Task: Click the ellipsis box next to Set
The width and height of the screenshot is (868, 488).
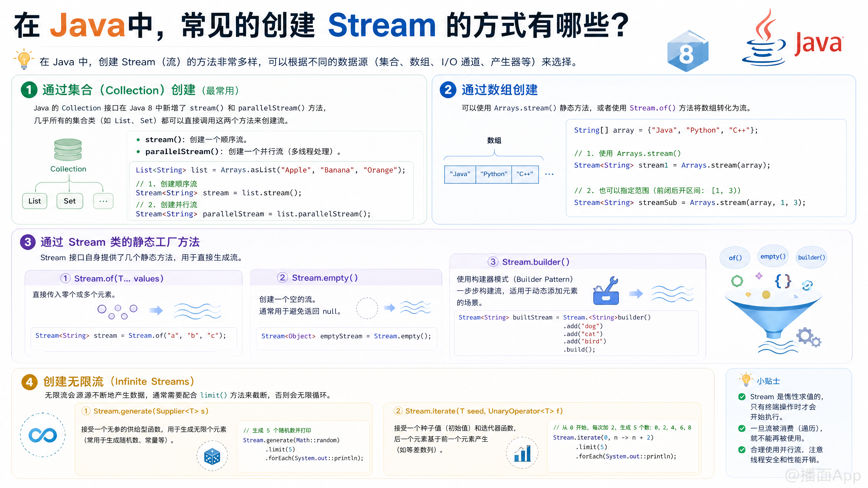Action: [103, 201]
